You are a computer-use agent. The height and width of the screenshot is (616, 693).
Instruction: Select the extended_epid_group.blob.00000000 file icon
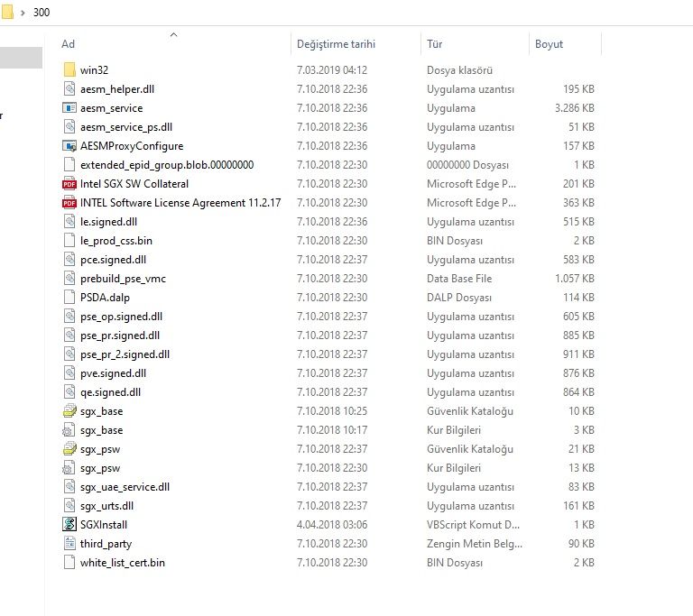69,165
